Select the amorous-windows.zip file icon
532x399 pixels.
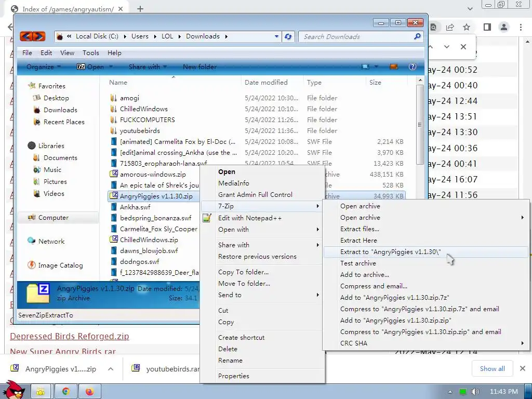click(x=113, y=174)
